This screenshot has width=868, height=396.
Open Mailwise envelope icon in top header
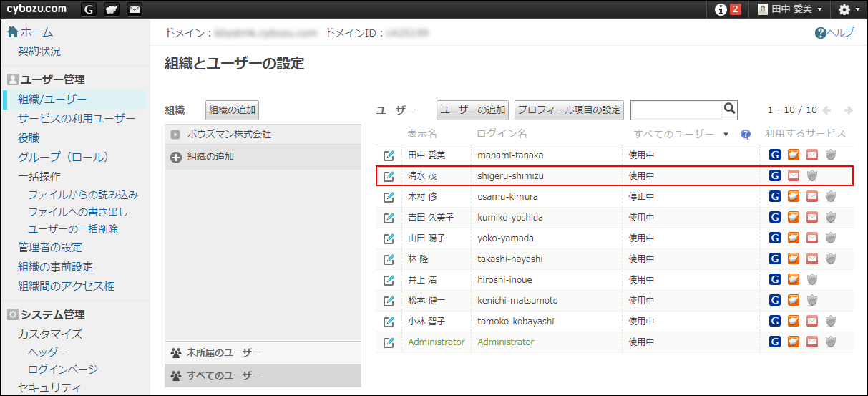134,9
